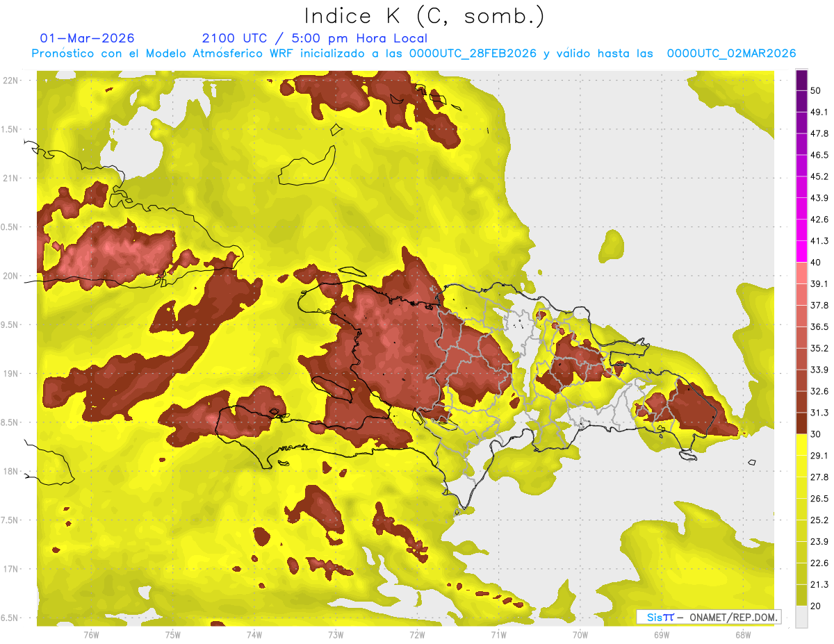
Task: Click the brown band between 30 and 31.3
Action: point(801,423)
